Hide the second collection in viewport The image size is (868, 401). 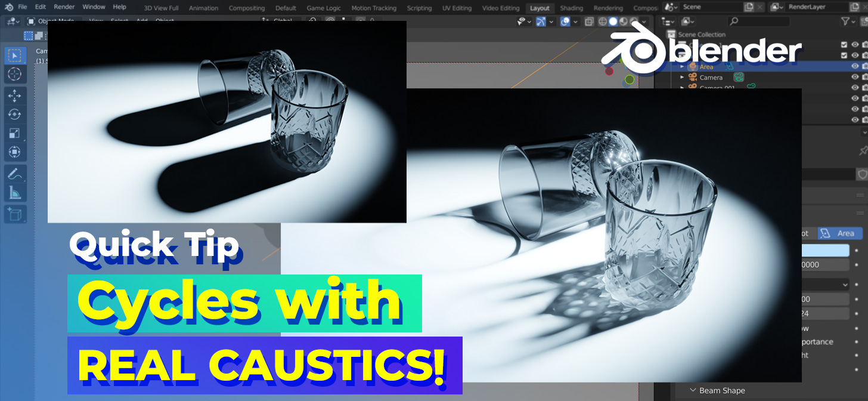pyautogui.click(x=855, y=55)
